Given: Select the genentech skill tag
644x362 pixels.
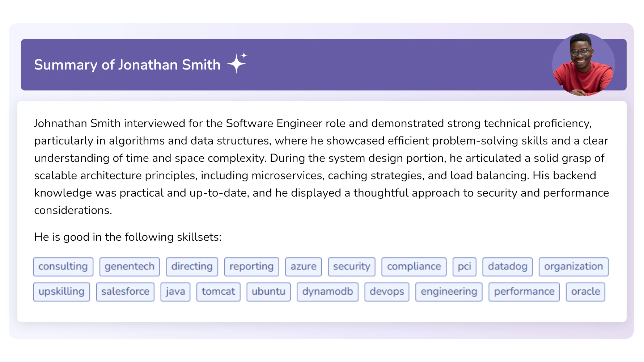Looking at the screenshot, I should click(129, 267).
